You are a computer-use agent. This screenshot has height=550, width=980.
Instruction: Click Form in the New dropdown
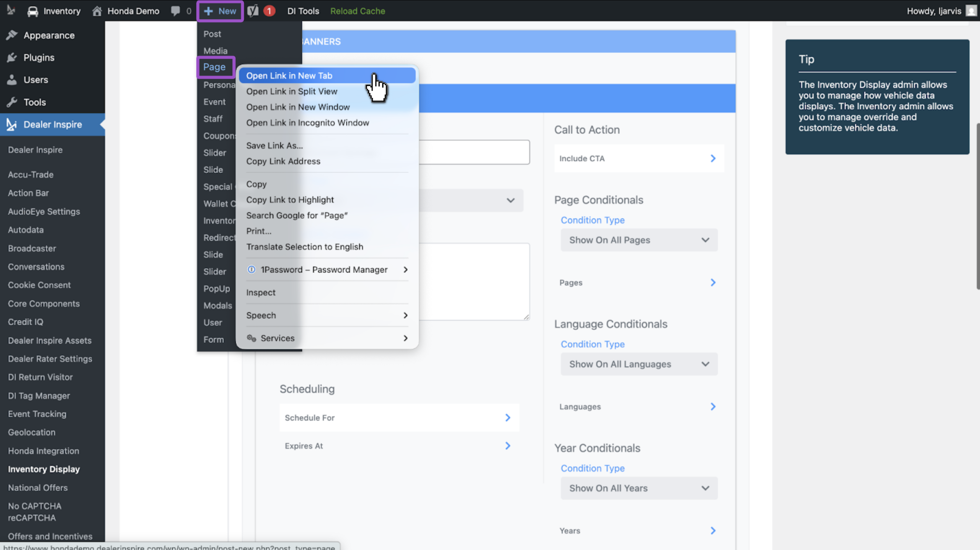214,340
